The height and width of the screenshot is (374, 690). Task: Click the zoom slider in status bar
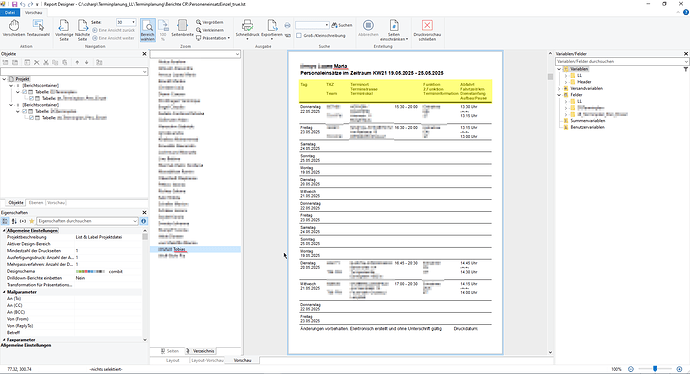point(655,369)
